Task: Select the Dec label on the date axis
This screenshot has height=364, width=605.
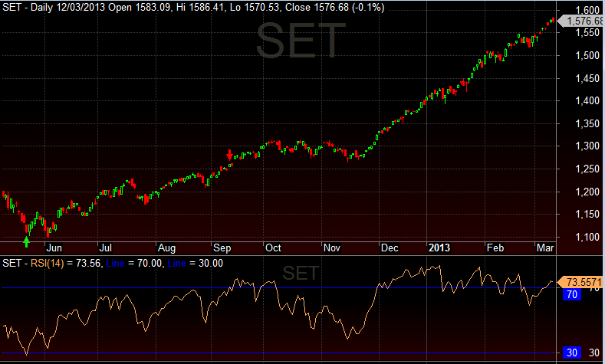Action: (x=390, y=248)
